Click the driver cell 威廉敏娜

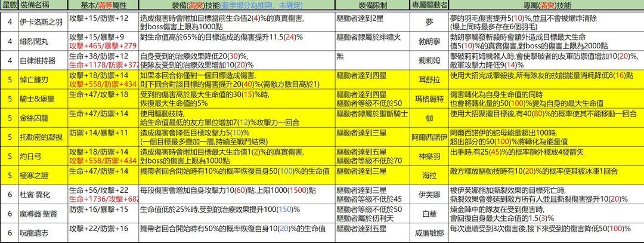pos(429,233)
